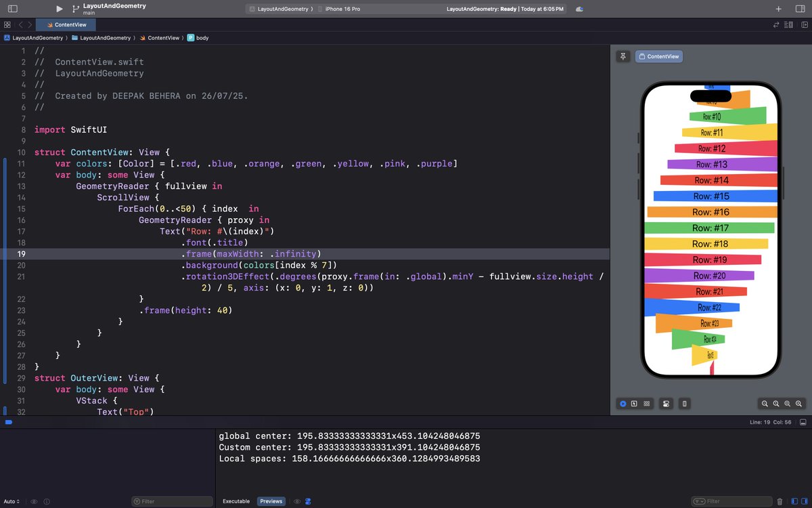Toggle the console metadata options icon
This screenshot has width=812, height=508.
309,501
